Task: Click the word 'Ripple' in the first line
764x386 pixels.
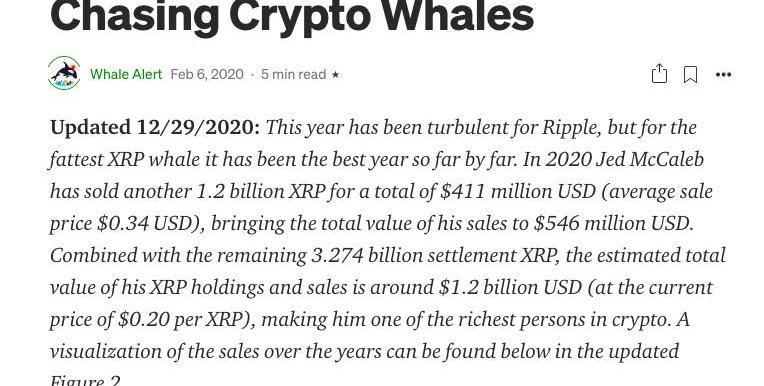Action: tap(567, 128)
